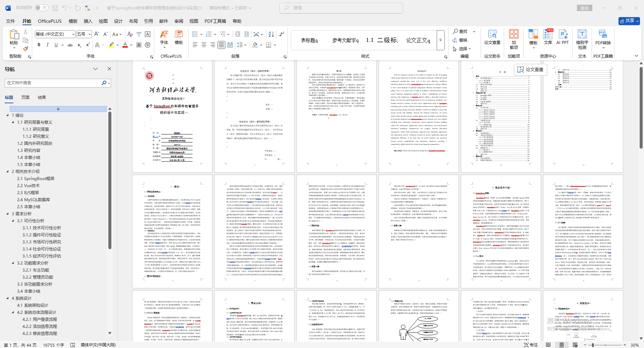The height and width of the screenshot is (348, 644).
Task: Open the 选择 dropdown
Action: tap(462, 49)
